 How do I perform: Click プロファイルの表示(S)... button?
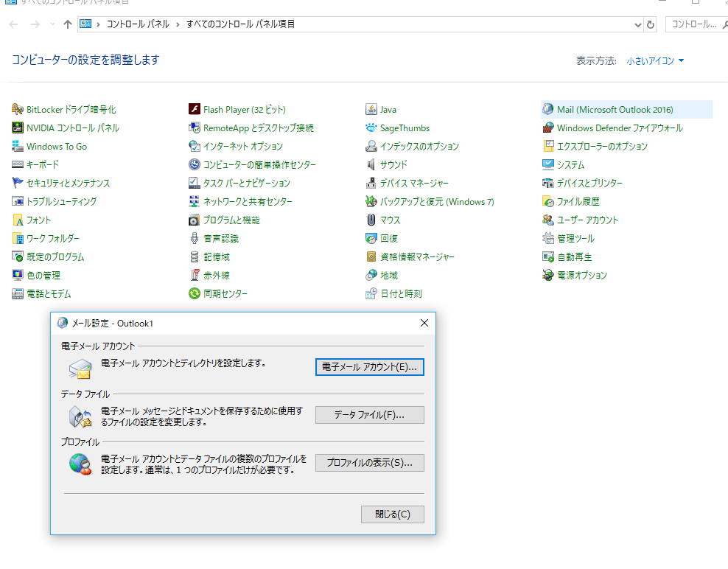coord(370,463)
